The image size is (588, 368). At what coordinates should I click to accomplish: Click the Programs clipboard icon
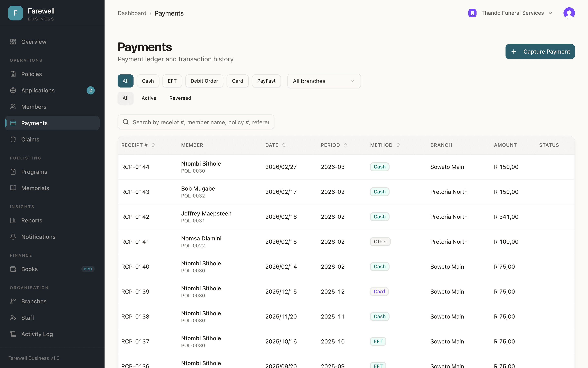point(13,172)
